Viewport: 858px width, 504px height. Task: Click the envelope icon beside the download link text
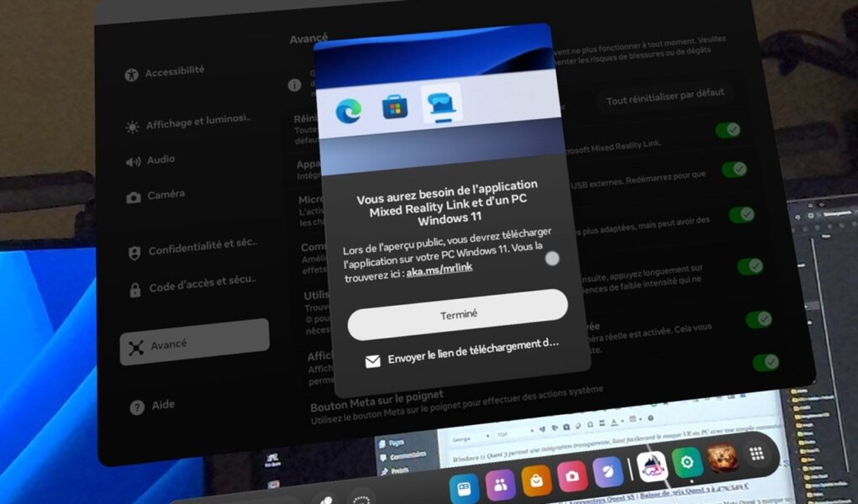click(x=372, y=360)
